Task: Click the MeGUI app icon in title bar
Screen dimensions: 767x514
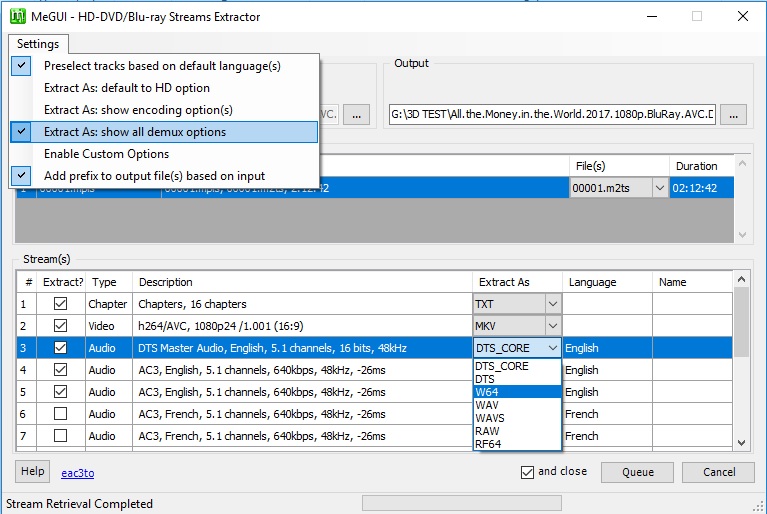Action: (x=18, y=16)
